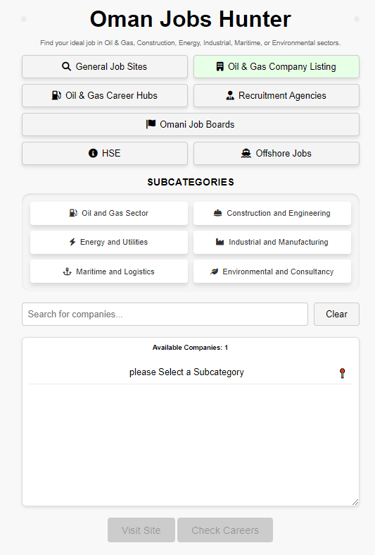This screenshot has height=555, width=375.
Task: Choose Industrial and Manufacturing subcategory
Action: tap(272, 242)
